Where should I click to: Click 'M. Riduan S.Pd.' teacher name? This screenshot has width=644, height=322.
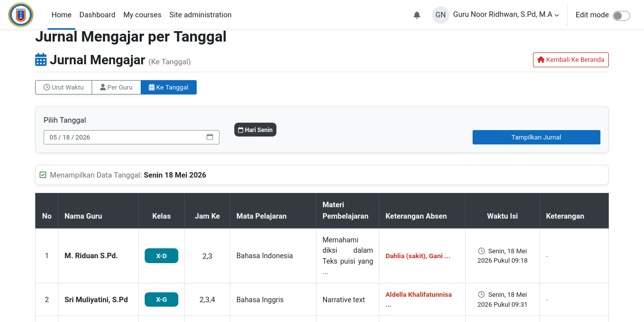point(91,256)
